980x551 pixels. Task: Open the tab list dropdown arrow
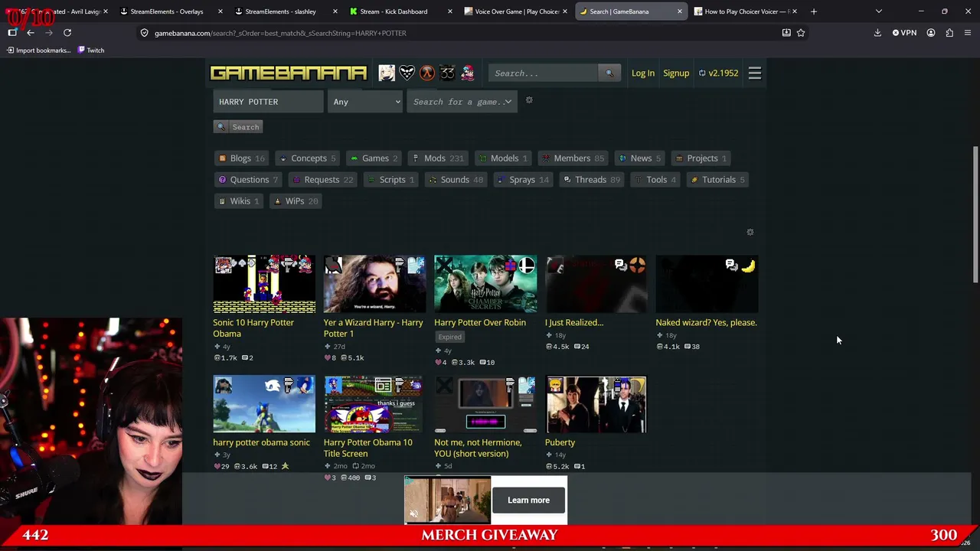878,11
